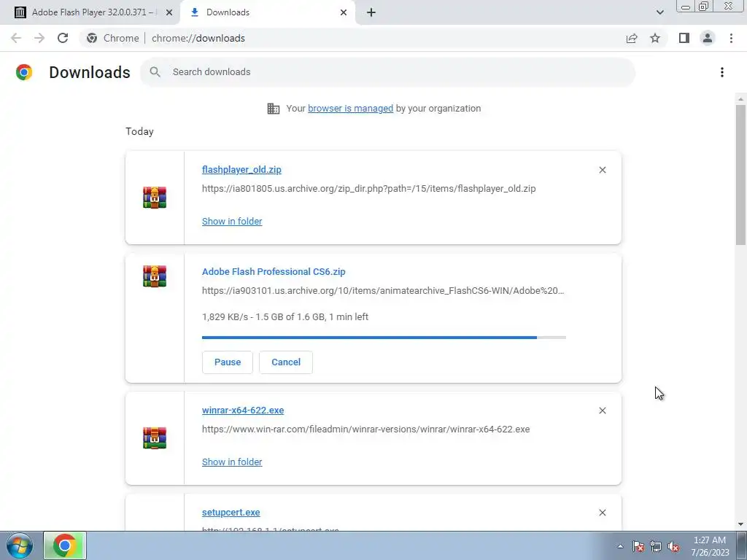
Task: Click the flashplayer_old.zip file icon
Action: 155,197
